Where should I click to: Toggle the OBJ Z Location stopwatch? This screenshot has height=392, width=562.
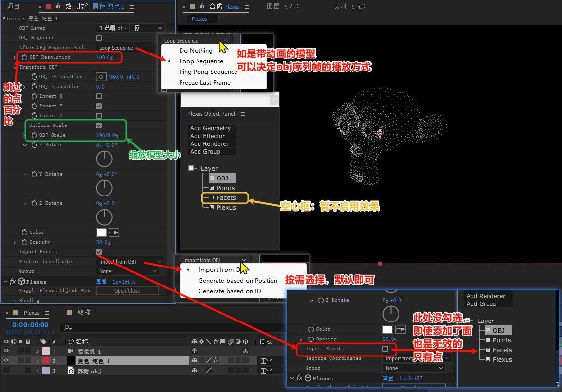(34, 87)
